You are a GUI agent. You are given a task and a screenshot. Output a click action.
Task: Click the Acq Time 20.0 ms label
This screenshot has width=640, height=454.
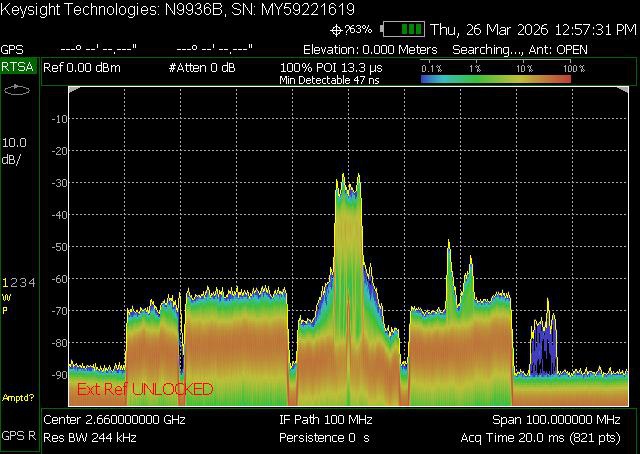point(544,438)
